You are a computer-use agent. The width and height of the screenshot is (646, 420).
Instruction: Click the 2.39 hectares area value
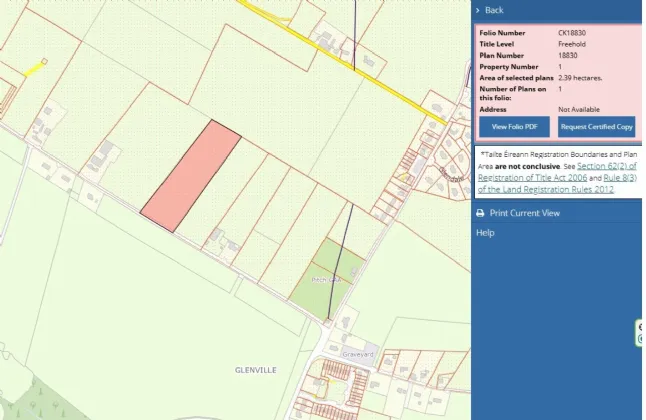584,77
